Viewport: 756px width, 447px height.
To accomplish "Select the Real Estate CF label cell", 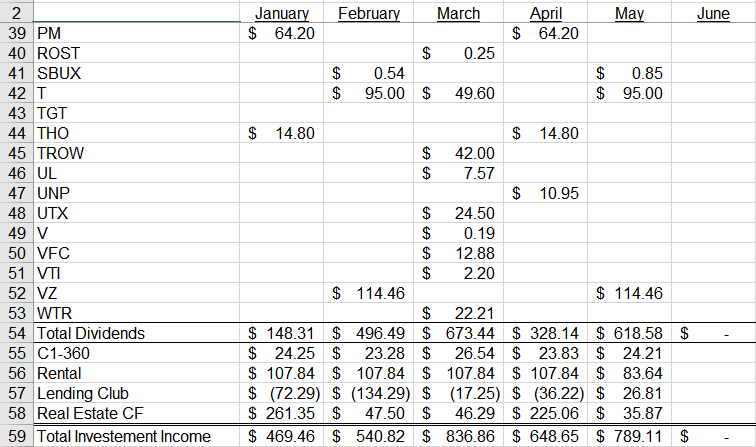I will click(136, 413).
